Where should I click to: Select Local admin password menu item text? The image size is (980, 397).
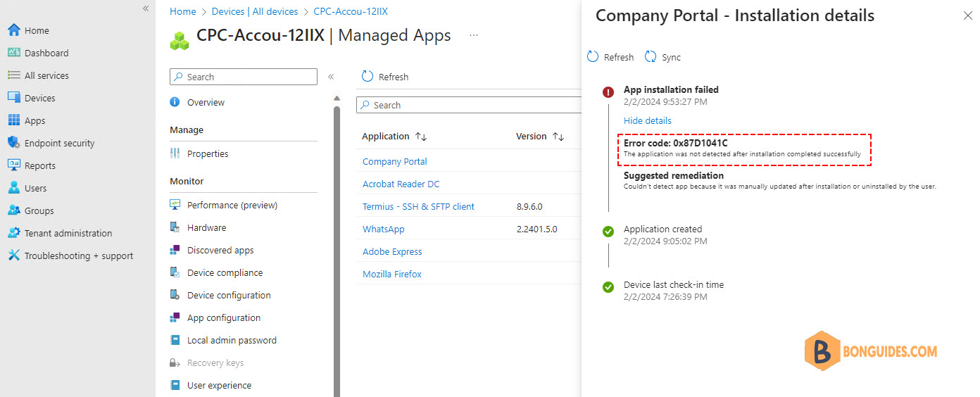tap(232, 340)
